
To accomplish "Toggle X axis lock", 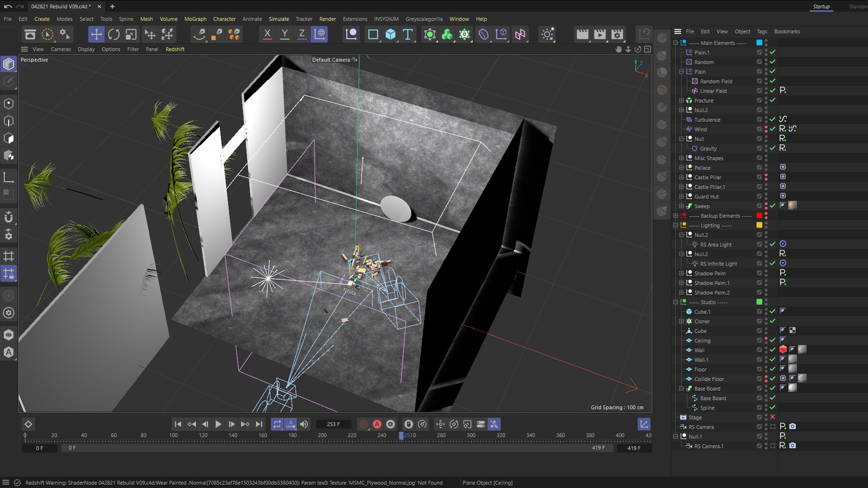I will tap(267, 34).
